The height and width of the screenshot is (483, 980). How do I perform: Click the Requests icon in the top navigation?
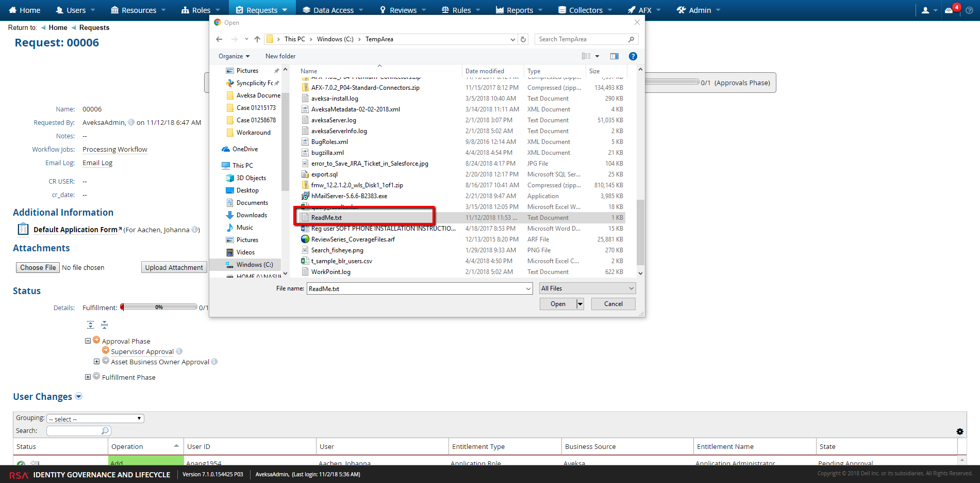239,9
